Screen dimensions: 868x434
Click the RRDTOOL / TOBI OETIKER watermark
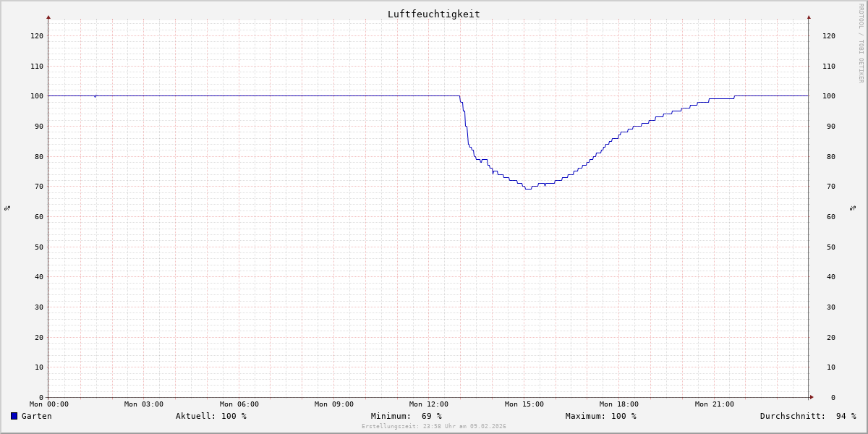coord(861,43)
